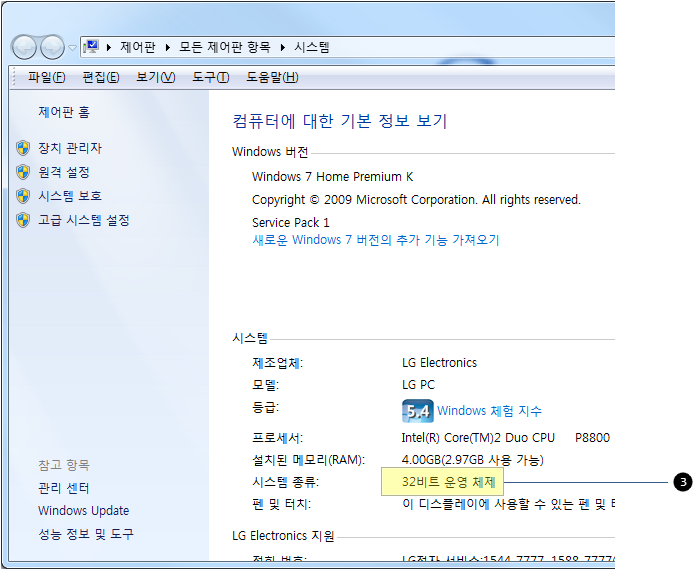Open the 편집(E) menu
694x570 pixels.
coord(101,77)
